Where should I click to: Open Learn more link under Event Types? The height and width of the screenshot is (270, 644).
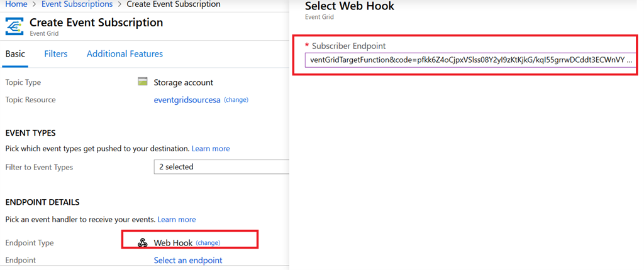click(x=211, y=149)
